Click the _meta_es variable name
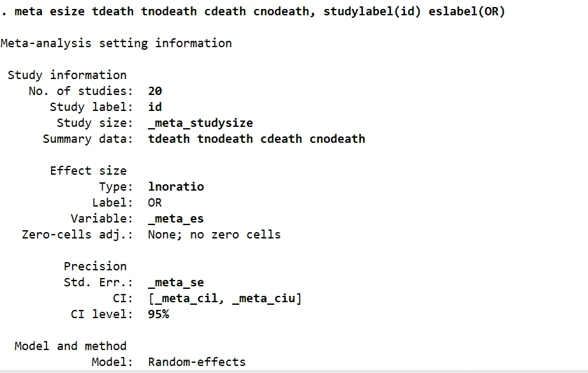 [176, 219]
